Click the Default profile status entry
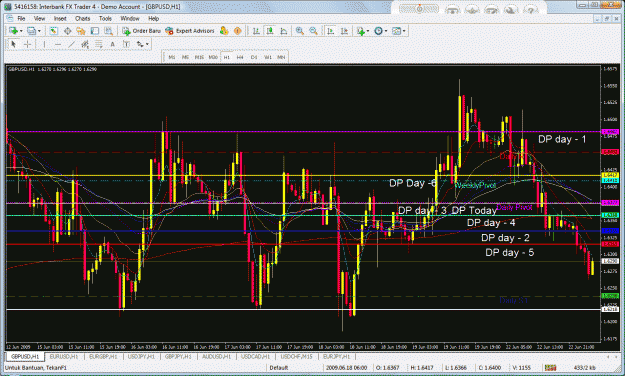The image size is (625, 376). point(278,368)
